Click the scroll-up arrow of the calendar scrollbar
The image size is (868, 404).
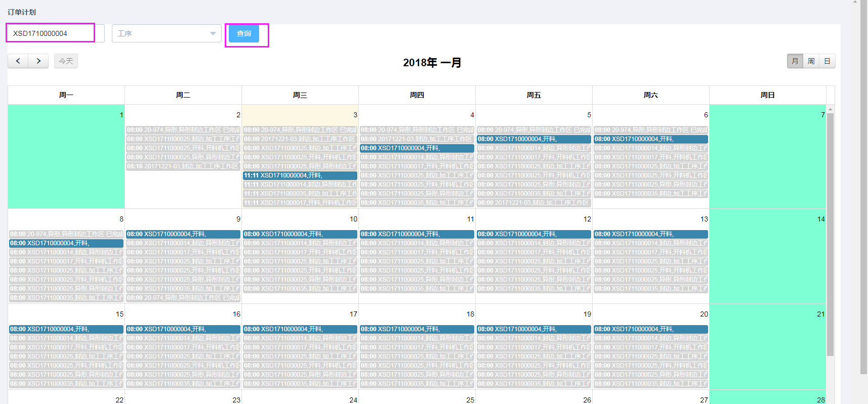point(830,109)
